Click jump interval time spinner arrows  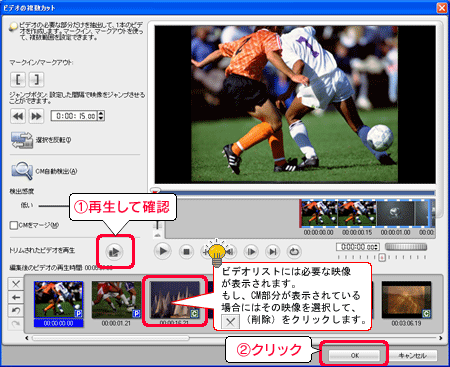pos(102,116)
